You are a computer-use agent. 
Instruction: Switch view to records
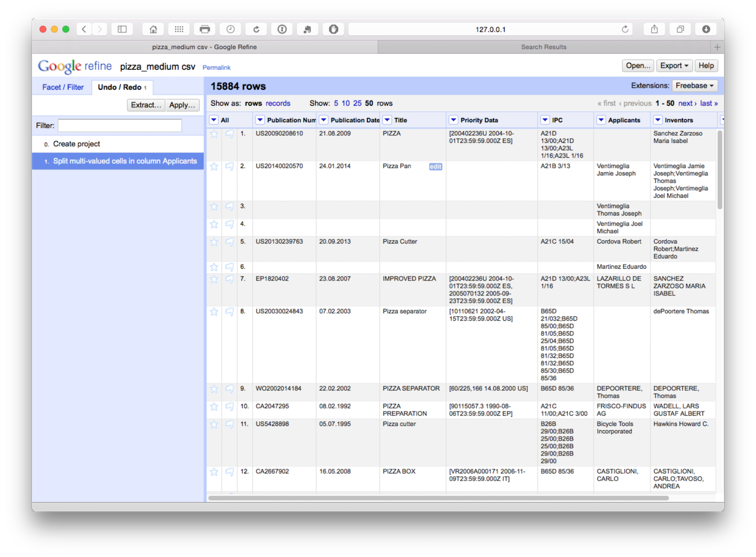(278, 103)
